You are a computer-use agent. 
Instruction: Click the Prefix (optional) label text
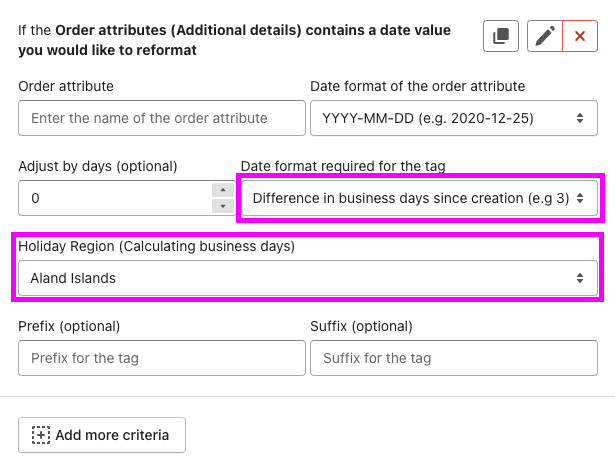pyautogui.click(x=69, y=326)
